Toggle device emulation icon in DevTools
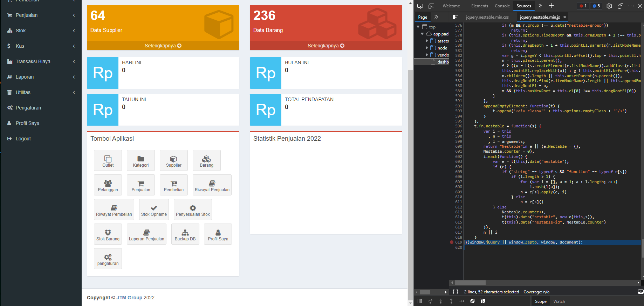This screenshot has height=306, width=644. (x=431, y=6)
